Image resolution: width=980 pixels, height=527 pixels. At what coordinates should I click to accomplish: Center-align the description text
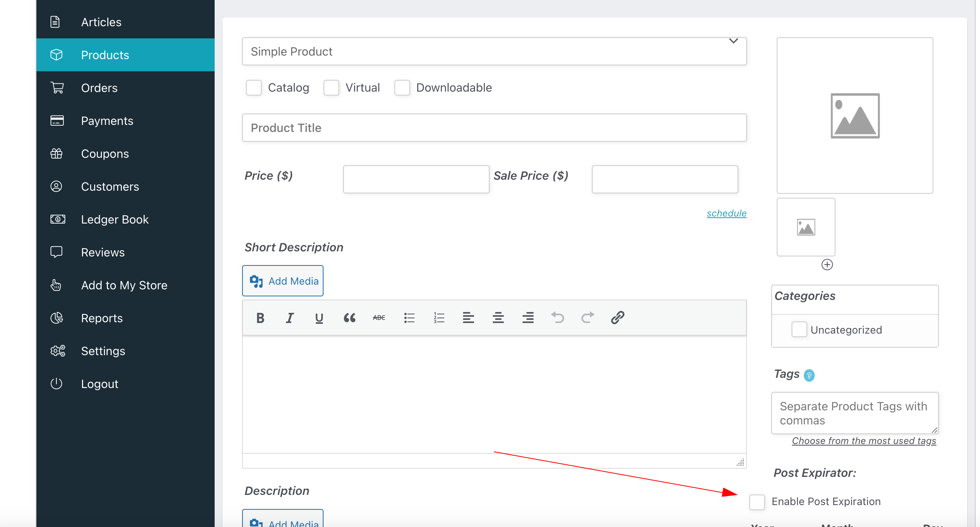coord(498,318)
